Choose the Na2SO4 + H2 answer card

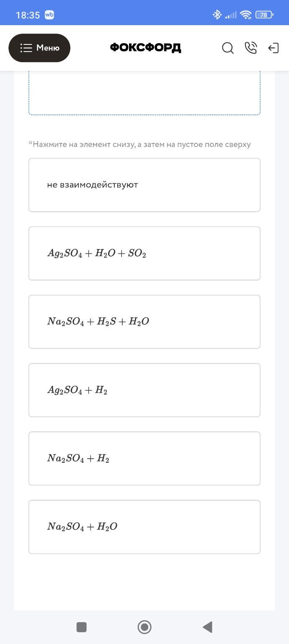144,458
